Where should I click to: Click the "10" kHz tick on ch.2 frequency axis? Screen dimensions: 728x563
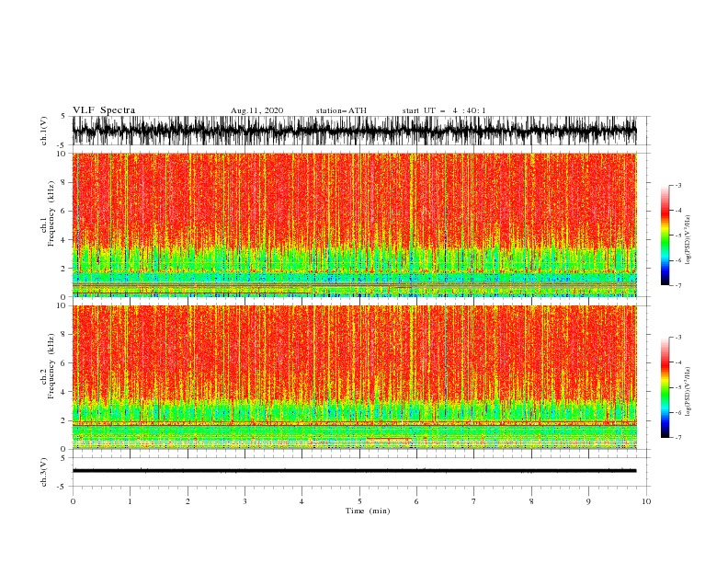point(62,305)
